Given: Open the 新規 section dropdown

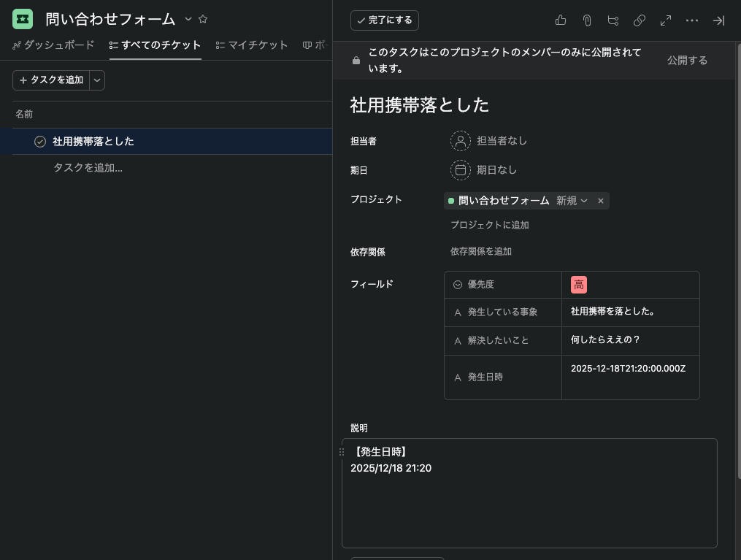Looking at the screenshot, I should coord(572,201).
